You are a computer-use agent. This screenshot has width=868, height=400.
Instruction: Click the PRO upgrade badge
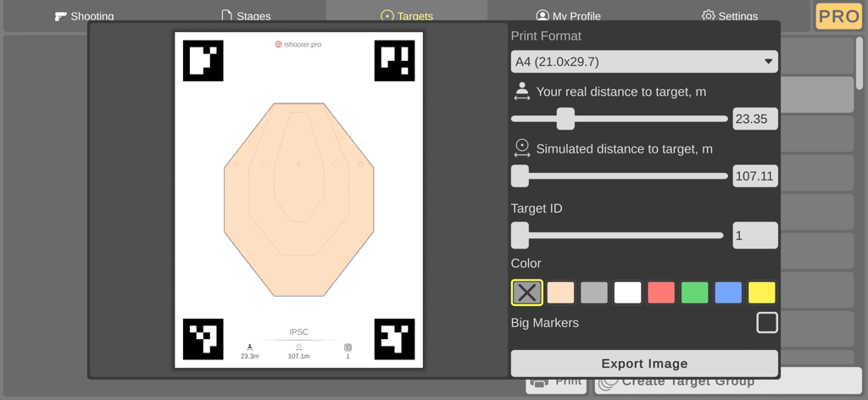pos(838,16)
